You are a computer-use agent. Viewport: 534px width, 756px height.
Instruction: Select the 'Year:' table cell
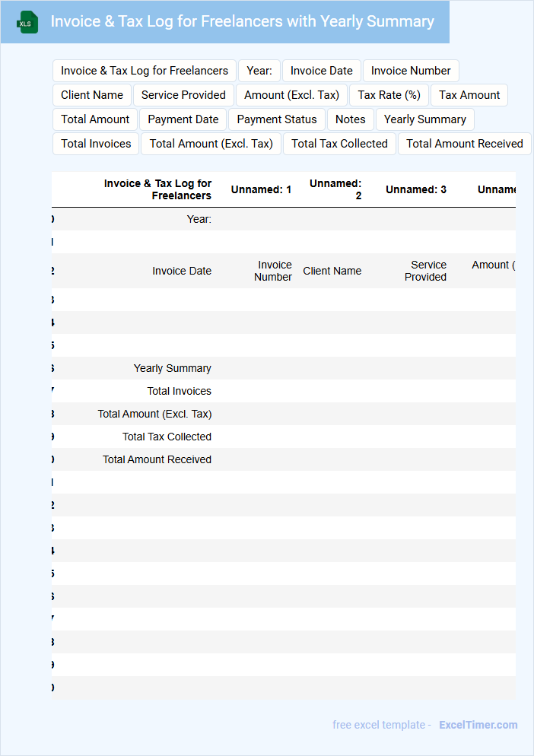[x=199, y=219]
